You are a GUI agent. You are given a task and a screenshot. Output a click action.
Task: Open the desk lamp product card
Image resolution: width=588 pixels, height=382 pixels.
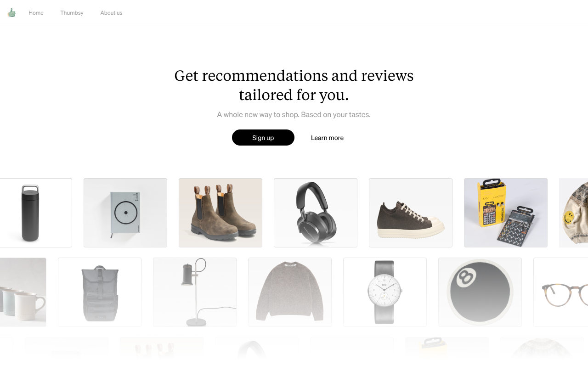pyautogui.click(x=195, y=292)
